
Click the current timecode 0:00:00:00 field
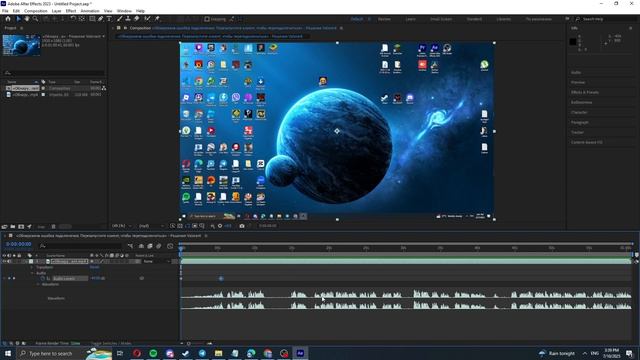tap(18, 244)
